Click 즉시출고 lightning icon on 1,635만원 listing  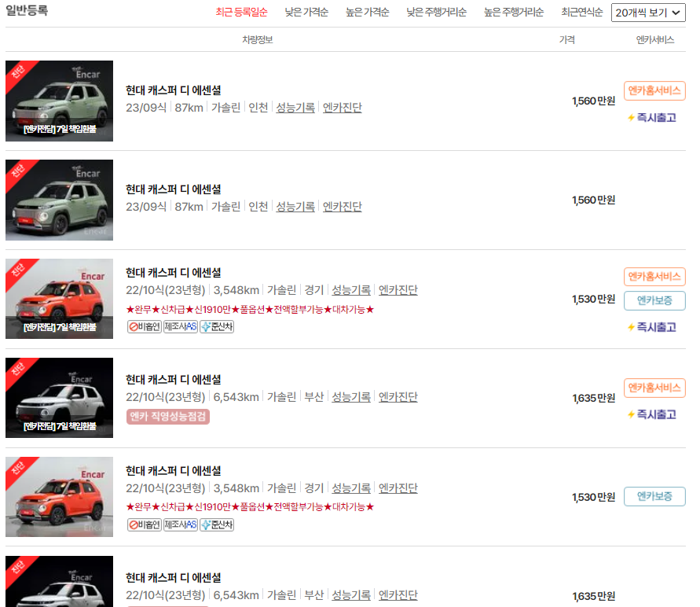pos(631,414)
